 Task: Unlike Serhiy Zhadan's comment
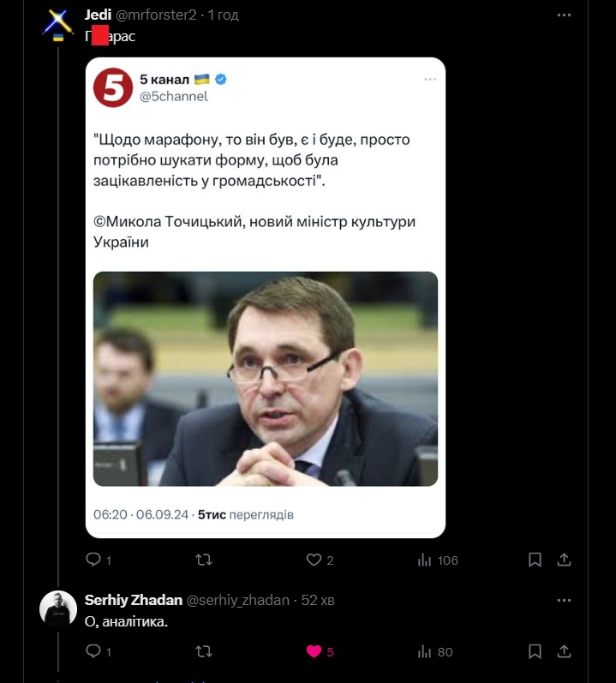tap(314, 651)
